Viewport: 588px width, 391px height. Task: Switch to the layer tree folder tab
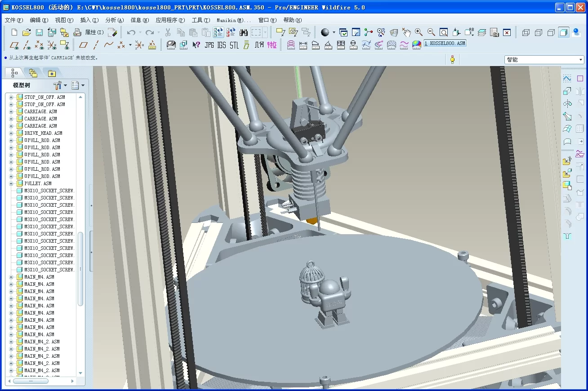pos(33,73)
